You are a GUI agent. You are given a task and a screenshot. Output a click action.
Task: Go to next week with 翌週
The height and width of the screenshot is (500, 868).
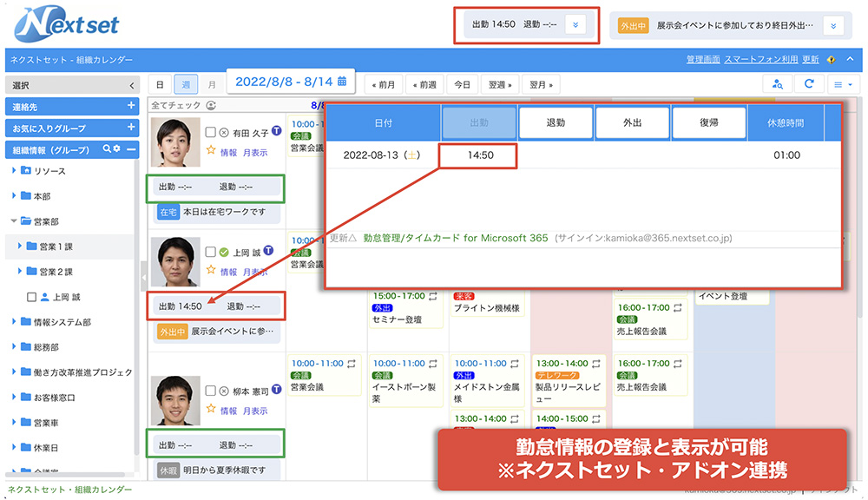500,84
